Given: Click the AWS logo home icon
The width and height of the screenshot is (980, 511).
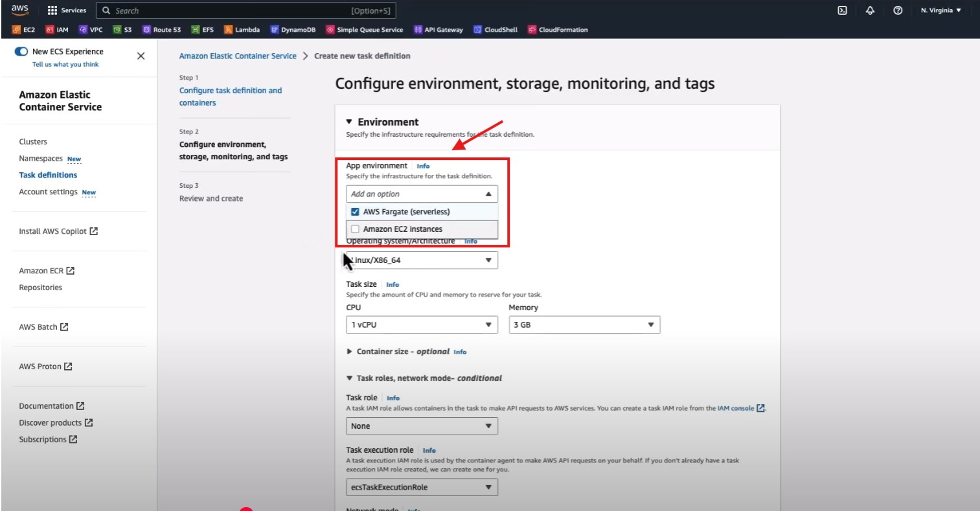Looking at the screenshot, I should (19, 10).
